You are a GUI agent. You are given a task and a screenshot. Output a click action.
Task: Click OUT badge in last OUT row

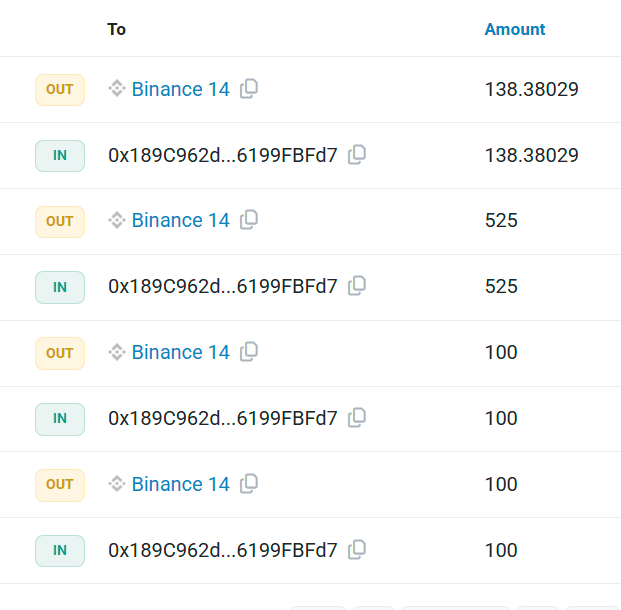[x=60, y=485]
